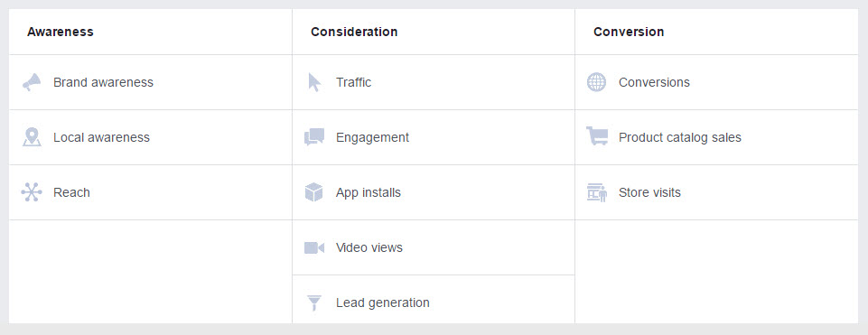Viewport: 868px width, 335px height.
Task: Select the Local awareness map pin icon
Action: tap(32, 137)
